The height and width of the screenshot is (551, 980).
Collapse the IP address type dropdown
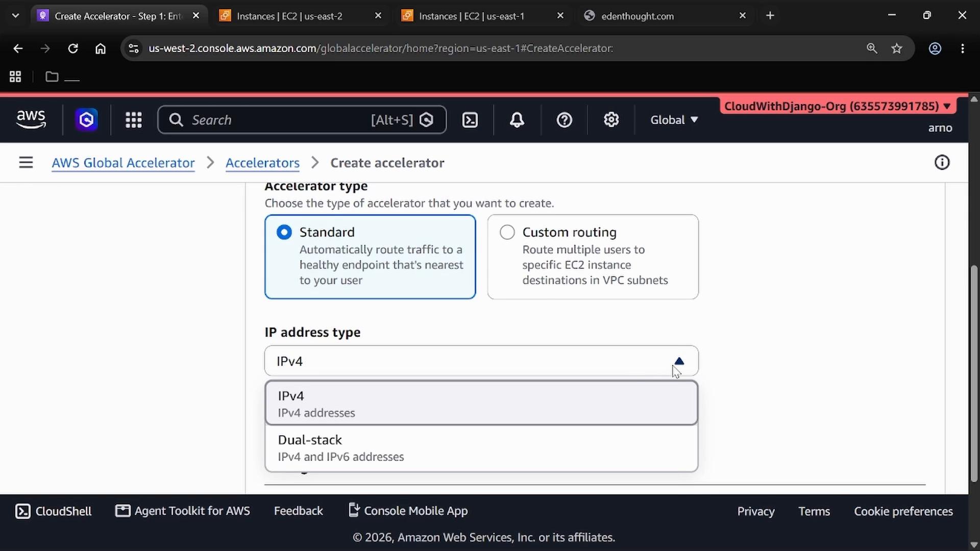[x=481, y=361]
